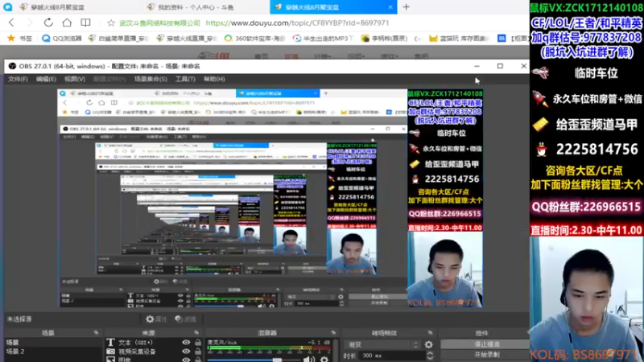The width and height of the screenshot is (644, 362).
Task: Open the browser home page
Action: point(67,23)
